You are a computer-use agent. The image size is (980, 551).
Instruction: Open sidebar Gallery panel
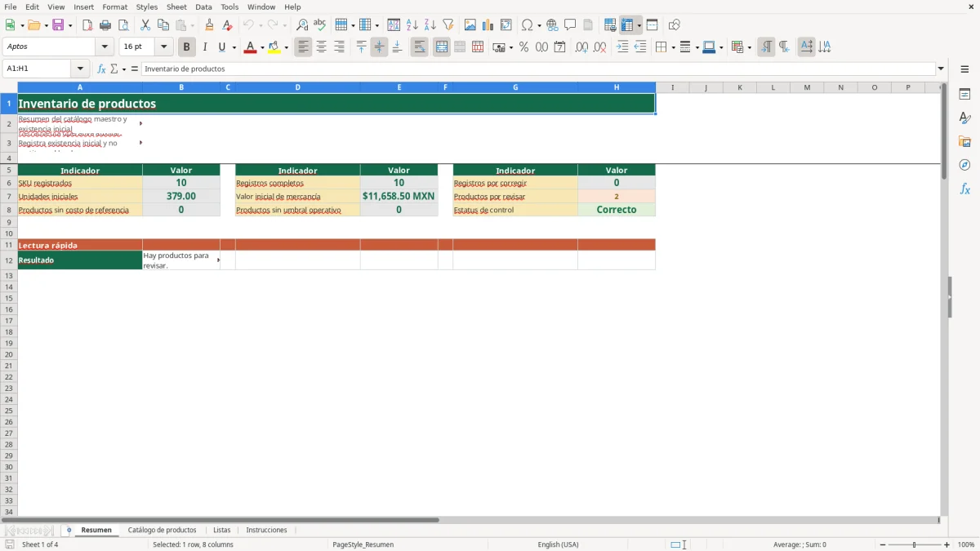(x=964, y=141)
